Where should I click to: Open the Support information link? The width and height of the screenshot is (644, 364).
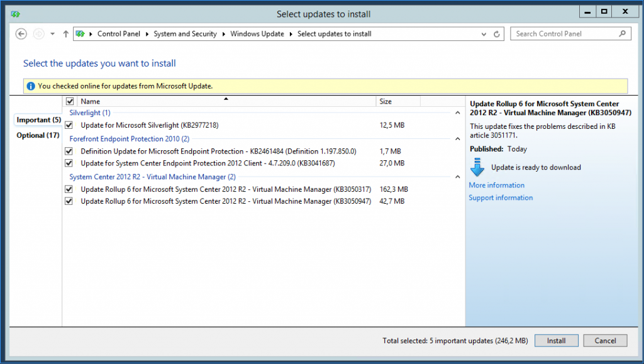pos(501,197)
